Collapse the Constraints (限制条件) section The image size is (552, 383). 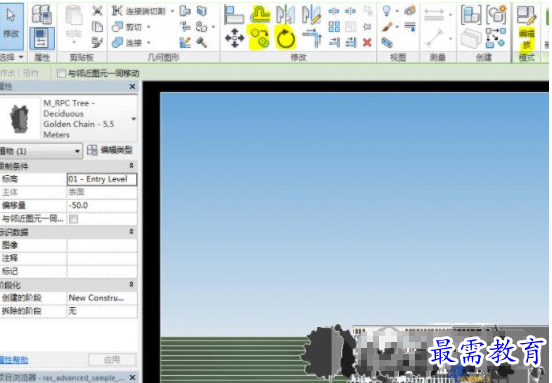pyautogui.click(x=131, y=165)
